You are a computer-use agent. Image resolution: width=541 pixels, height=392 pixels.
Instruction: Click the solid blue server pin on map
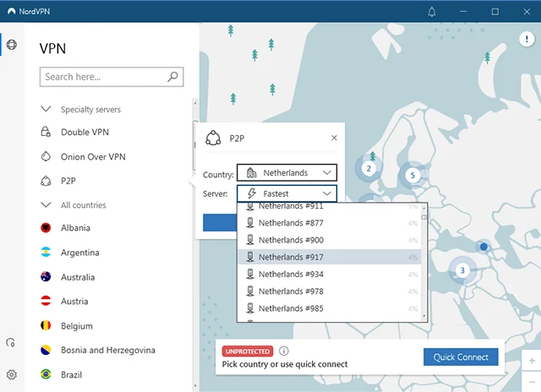tap(484, 247)
